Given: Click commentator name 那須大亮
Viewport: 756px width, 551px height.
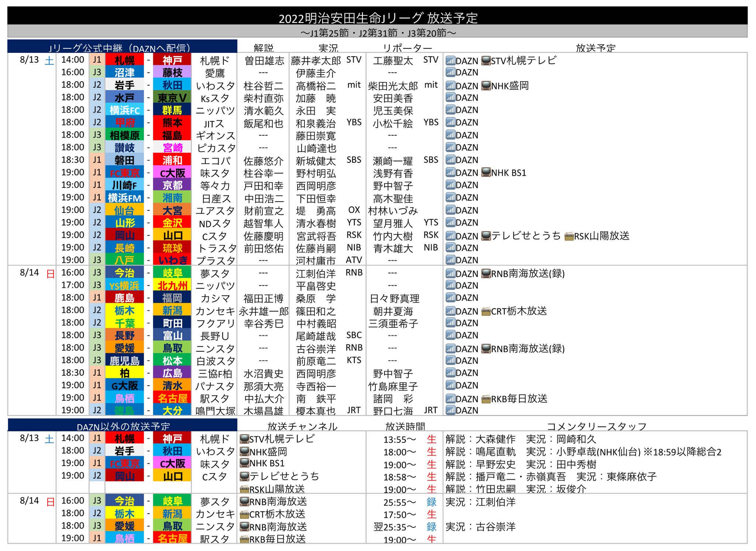Looking at the screenshot, I should pos(264,386).
